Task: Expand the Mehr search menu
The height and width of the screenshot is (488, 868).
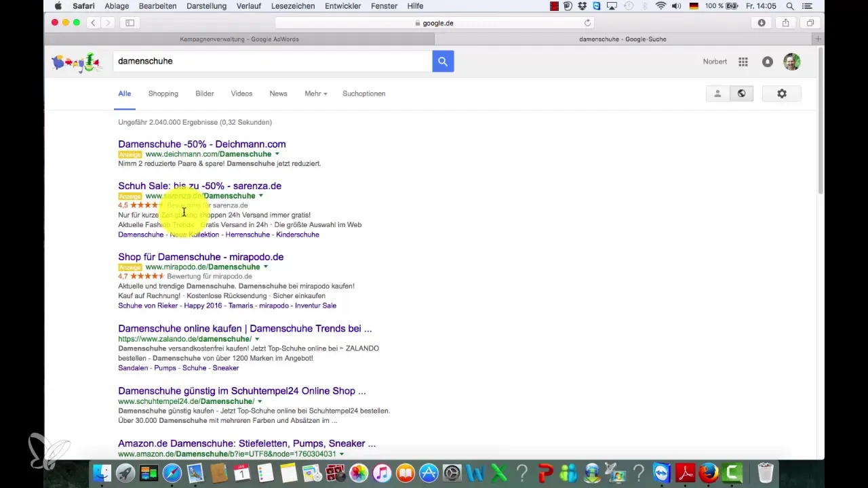Action: pos(316,94)
